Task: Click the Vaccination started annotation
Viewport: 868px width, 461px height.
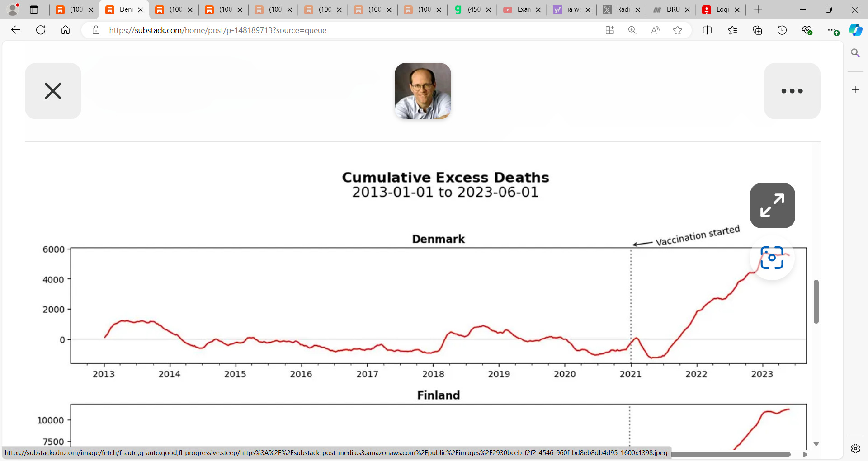Action: click(698, 235)
